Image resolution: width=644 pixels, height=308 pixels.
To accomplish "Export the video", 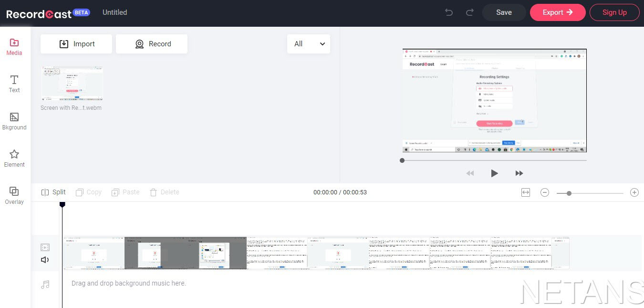I will point(557,12).
